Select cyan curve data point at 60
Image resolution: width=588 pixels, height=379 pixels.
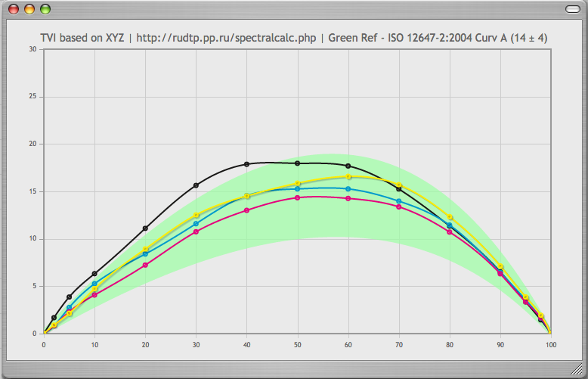tap(348, 189)
